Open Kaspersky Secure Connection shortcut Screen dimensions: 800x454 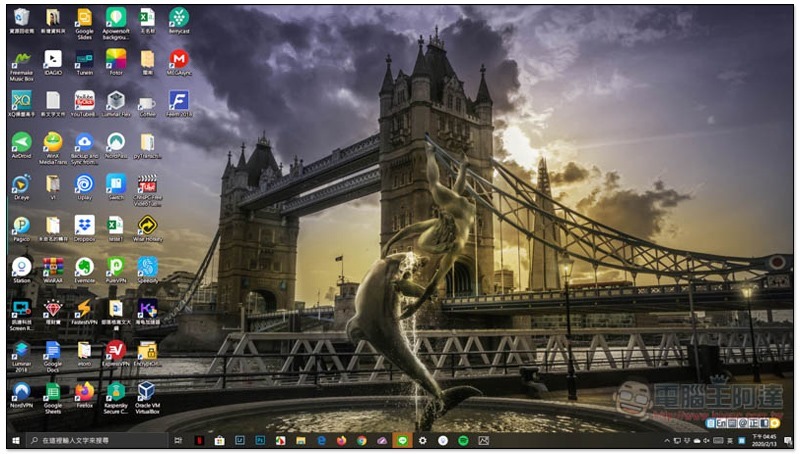(116, 398)
